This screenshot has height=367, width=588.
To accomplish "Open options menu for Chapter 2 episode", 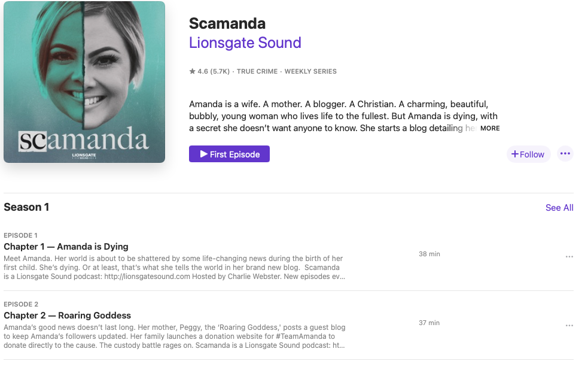I will click(x=569, y=326).
